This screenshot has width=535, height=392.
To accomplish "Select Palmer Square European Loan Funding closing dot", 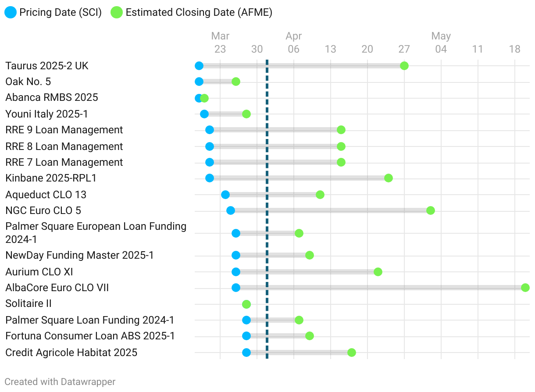I will pos(299,233).
